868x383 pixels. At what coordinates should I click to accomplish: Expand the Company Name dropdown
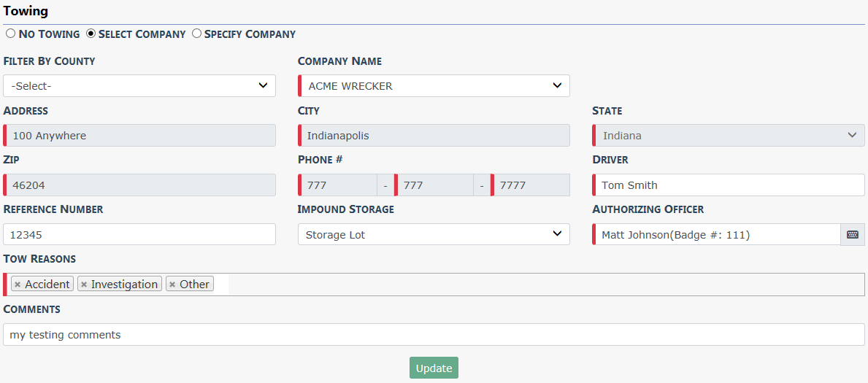[434, 86]
